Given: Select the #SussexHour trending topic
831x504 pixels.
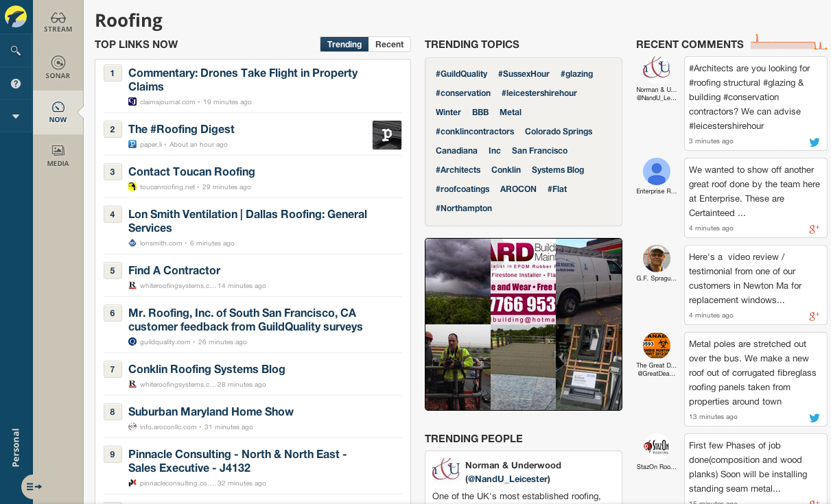Looking at the screenshot, I should [524, 74].
